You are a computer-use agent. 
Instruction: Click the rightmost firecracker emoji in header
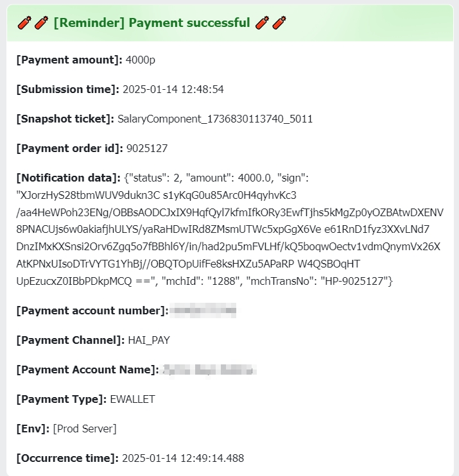pos(279,24)
